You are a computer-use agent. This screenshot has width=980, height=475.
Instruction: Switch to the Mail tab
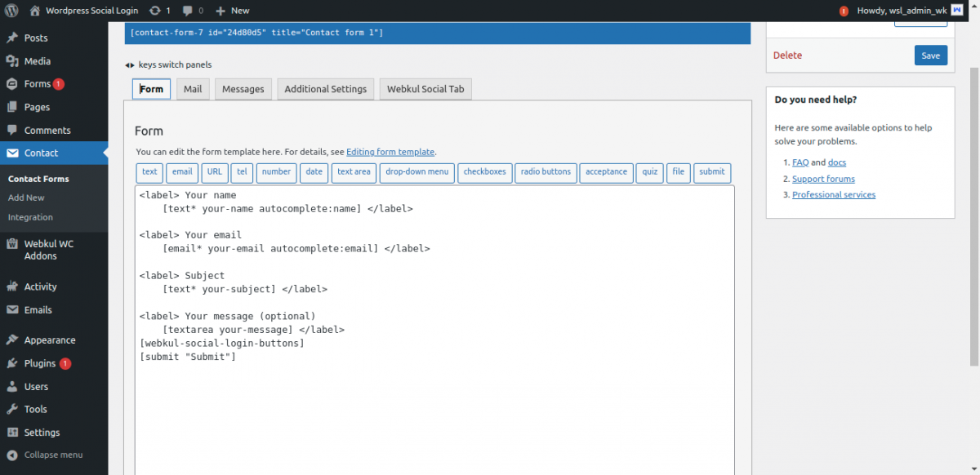pos(193,89)
